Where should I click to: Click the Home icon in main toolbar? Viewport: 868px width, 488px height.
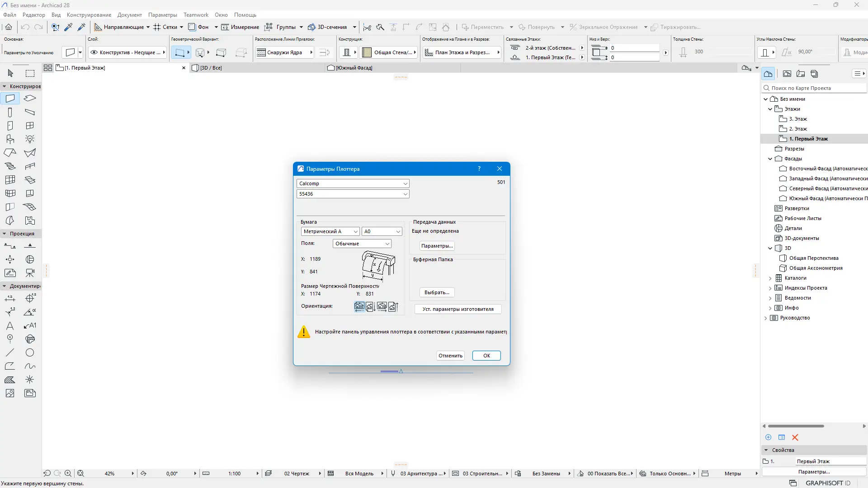[9, 27]
